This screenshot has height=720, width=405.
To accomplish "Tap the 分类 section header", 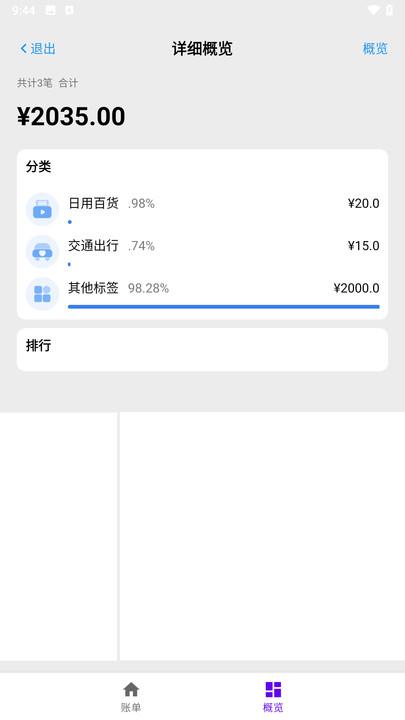I will [39, 167].
